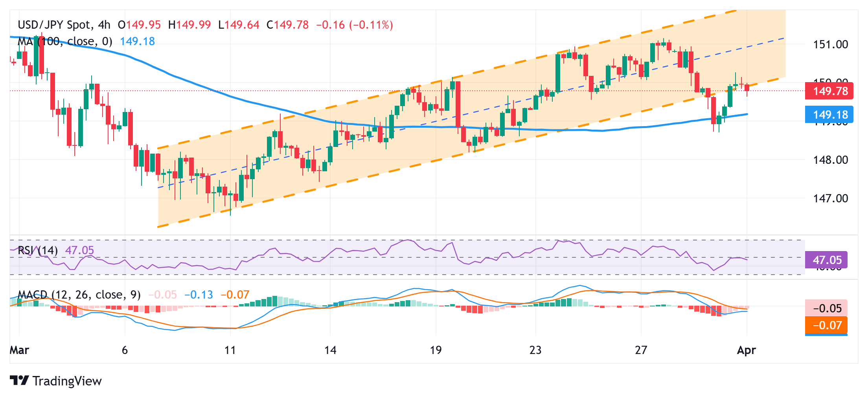Click the 147.00 price axis label

point(830,198)
